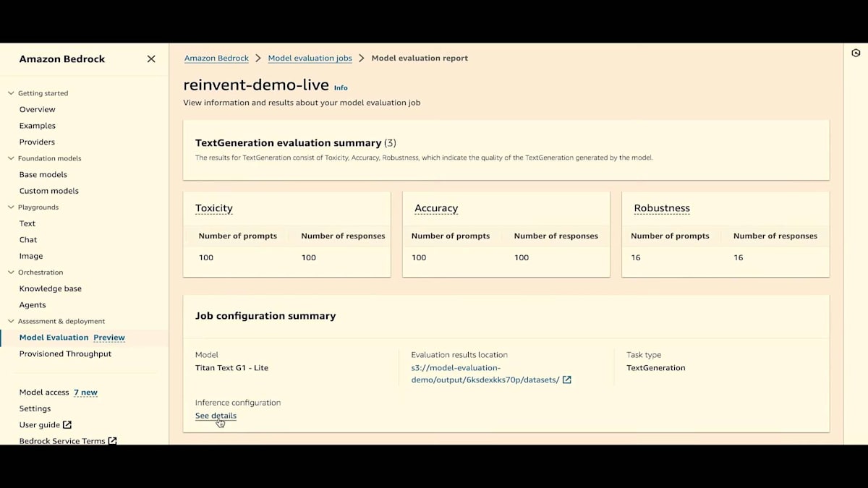This screenshot has width=868, height=488.
Task: Click the hexagon icon in the right panel
Action: coord(856,53)
